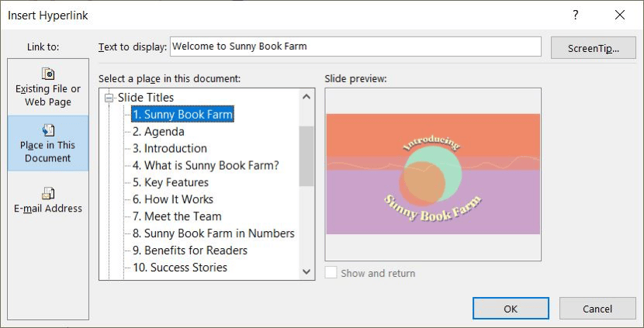Viewport: 644px width, 328px height.
Task: Close the Insert Hyperlink dialog
Action: point(620,16)
